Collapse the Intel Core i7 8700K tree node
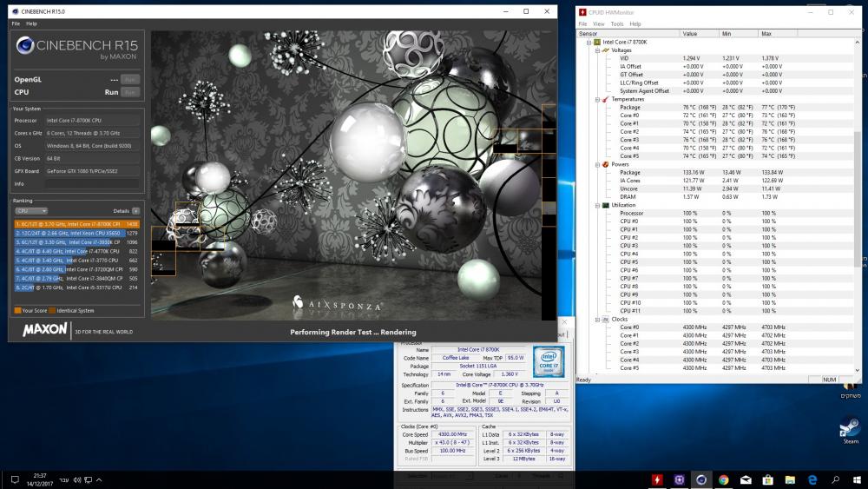Image resolution: width=868 pixels, height=489 pixels. [x=589, y=42]
